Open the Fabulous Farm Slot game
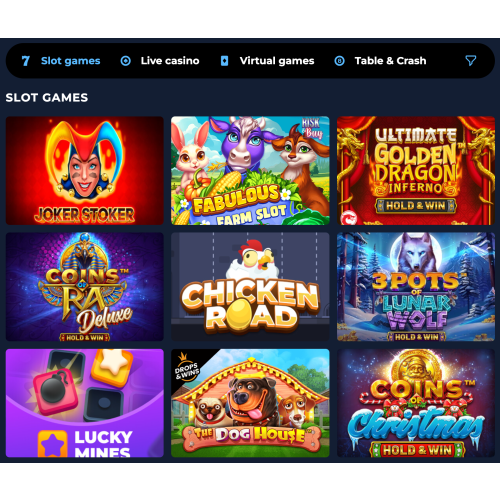500x500 pixels. (250, 170)
